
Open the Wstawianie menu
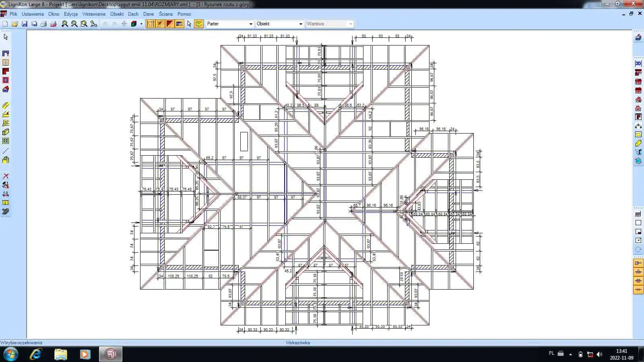point(94,14)
